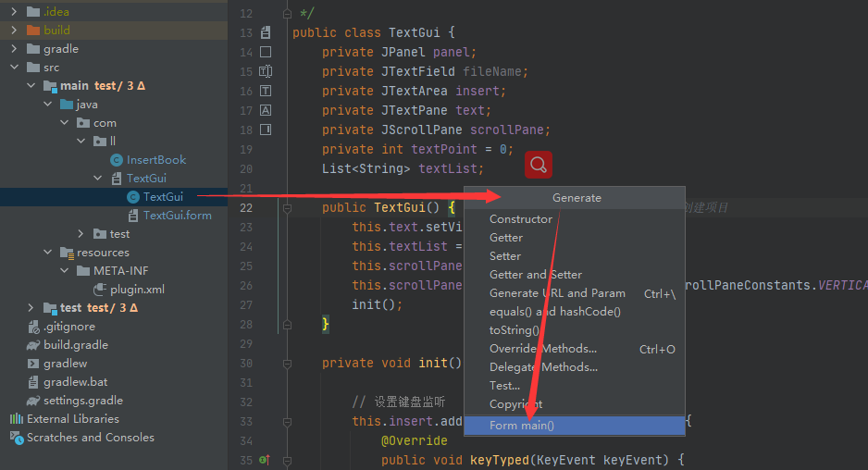Choose Override Methods... option

574,349
